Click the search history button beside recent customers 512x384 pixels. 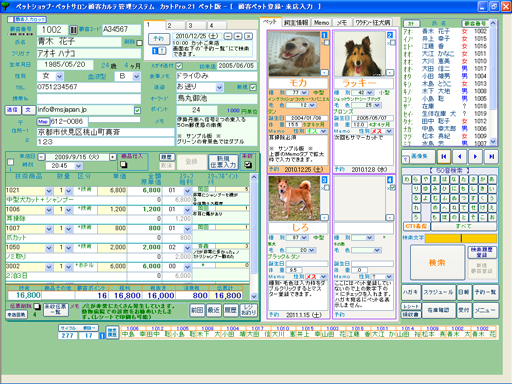112,332
